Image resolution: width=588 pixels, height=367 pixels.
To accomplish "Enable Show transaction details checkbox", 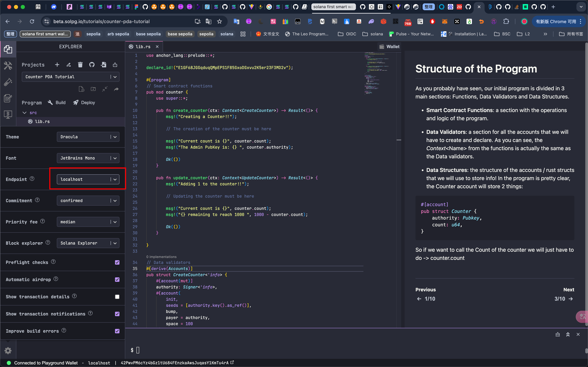I will (117, 297).
